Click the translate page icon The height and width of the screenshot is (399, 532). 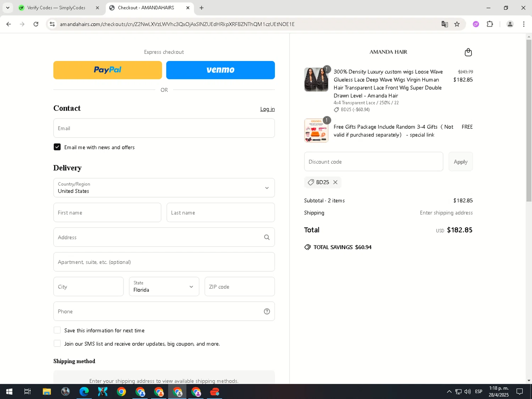(444, 24)
